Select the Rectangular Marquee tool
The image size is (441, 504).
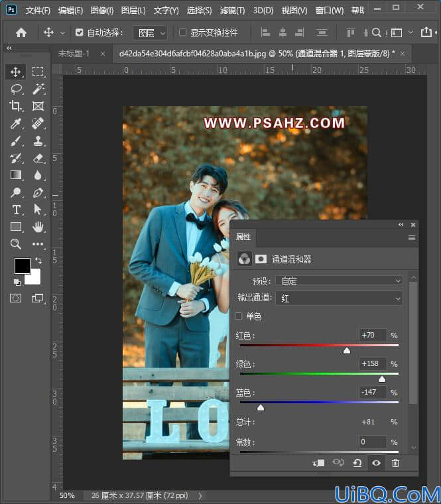click(38, 72)
